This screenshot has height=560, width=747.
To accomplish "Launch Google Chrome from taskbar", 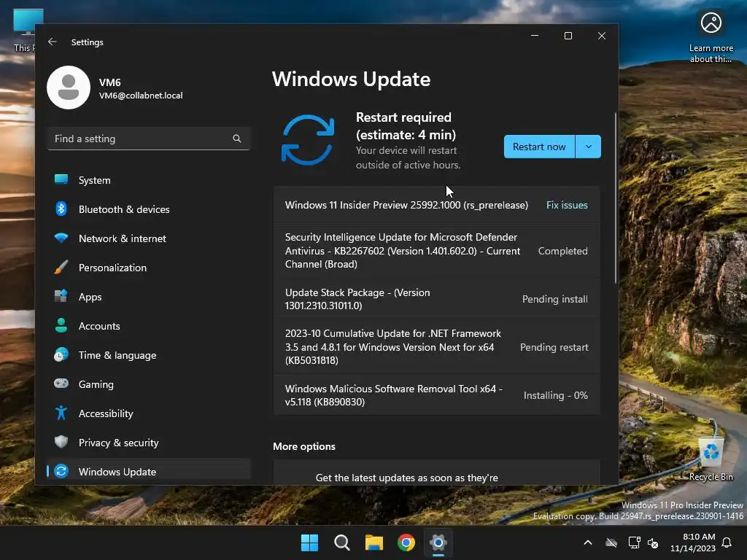I will tap(406, 542).
